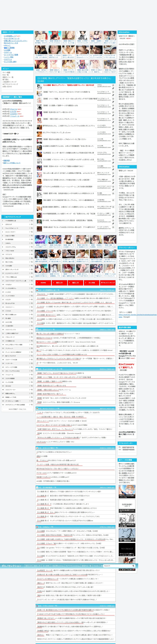Click the magnifier icon in the Search box
Viewport: 157px width, 644px height.
(133, 566)
